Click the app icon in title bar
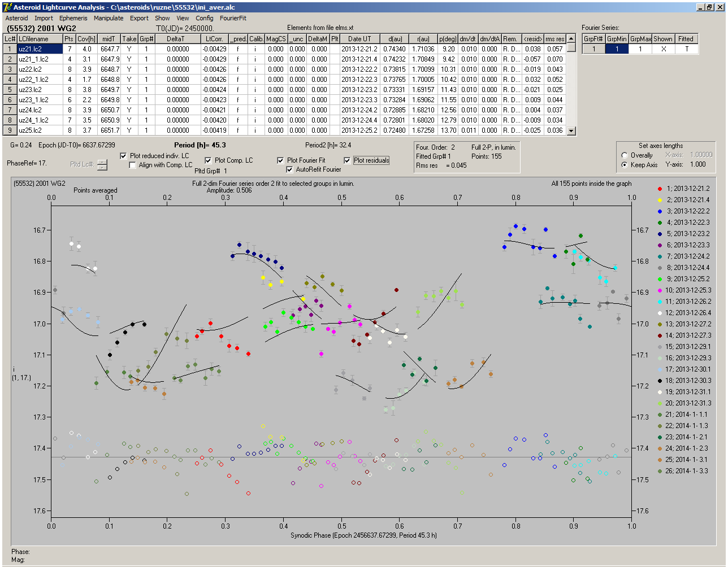The width and height of the screenshot is (728, 567). coord(7,7)
